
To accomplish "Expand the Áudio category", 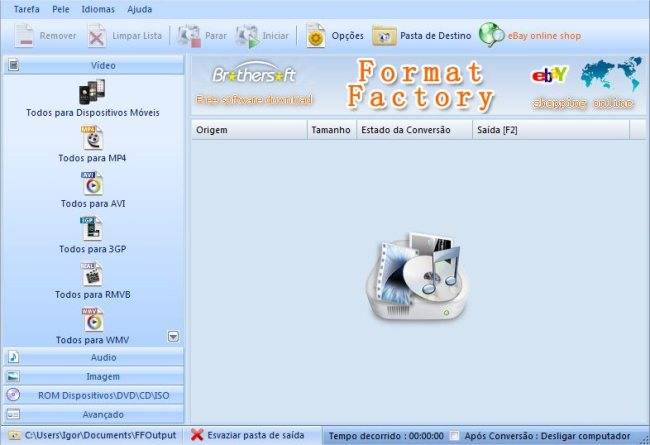I will 94,357.
